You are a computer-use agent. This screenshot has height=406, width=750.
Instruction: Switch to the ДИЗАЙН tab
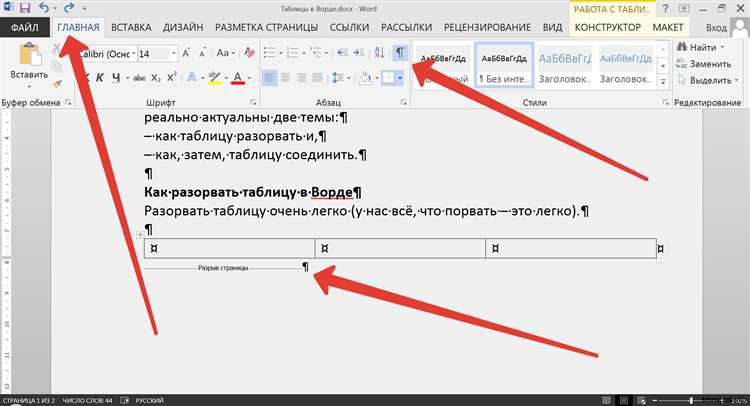[183, 28]
